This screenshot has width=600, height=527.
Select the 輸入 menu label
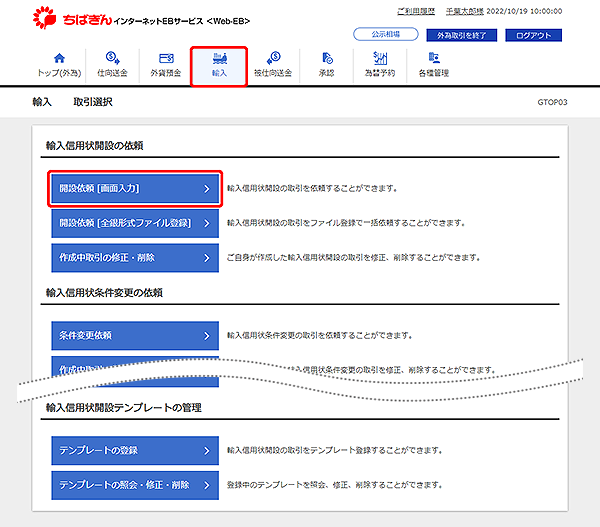[220, 73]
